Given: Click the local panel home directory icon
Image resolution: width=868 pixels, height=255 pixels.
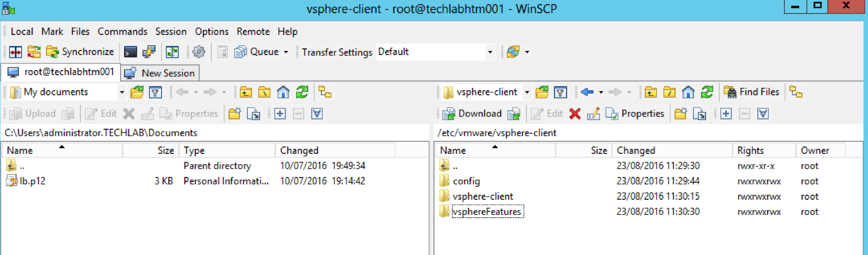Looking at the screenshot, I should pyautogui.click(x=282, y=92).
